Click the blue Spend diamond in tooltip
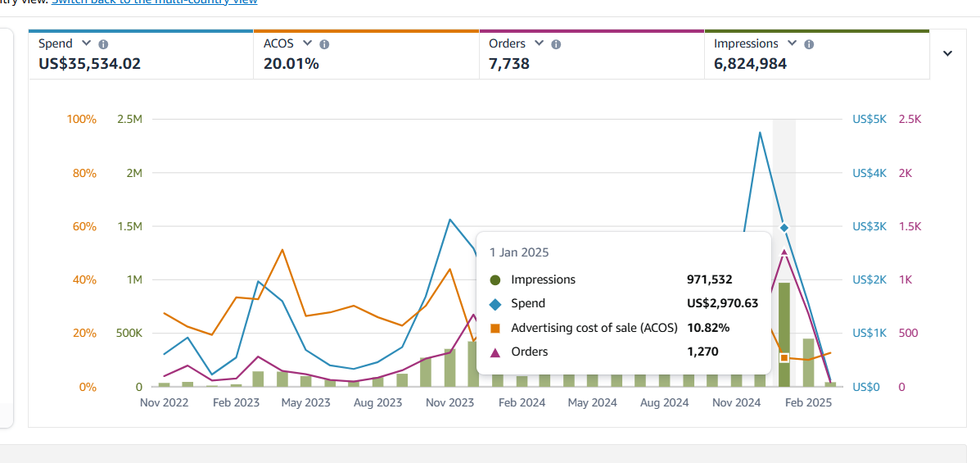The image size is (980, 463). 495,304
